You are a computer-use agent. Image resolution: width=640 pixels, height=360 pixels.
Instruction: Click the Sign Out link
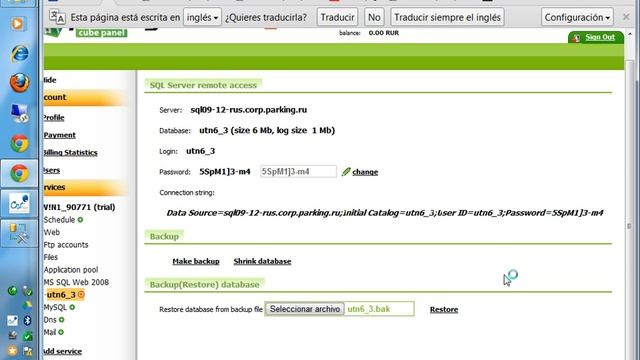click(600, 37)
